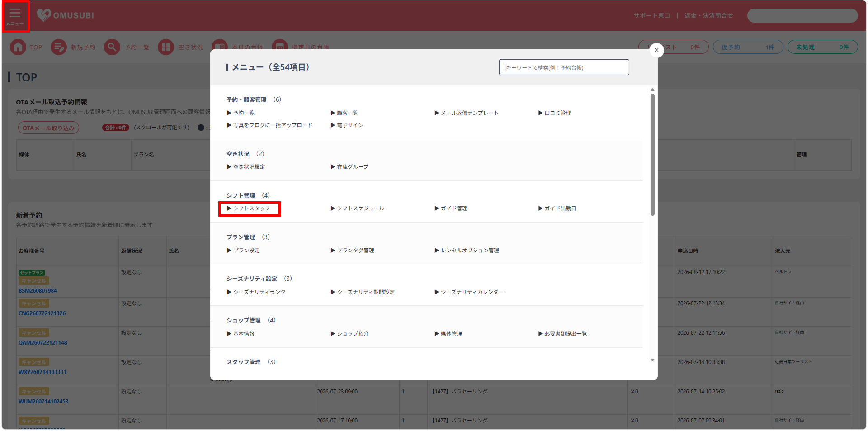868x431 pixels.
Task: Open booking BSM260807984
Action: click(x=38, y=291)
